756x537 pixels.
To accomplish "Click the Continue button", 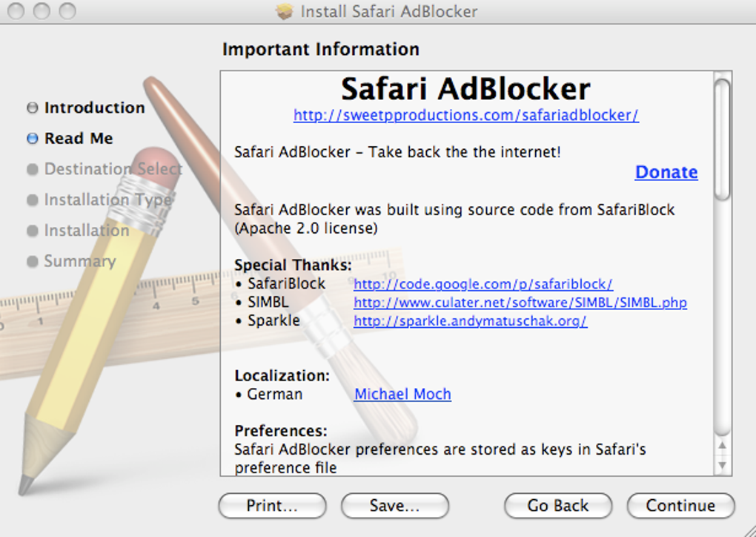I will tap(681, 506).
